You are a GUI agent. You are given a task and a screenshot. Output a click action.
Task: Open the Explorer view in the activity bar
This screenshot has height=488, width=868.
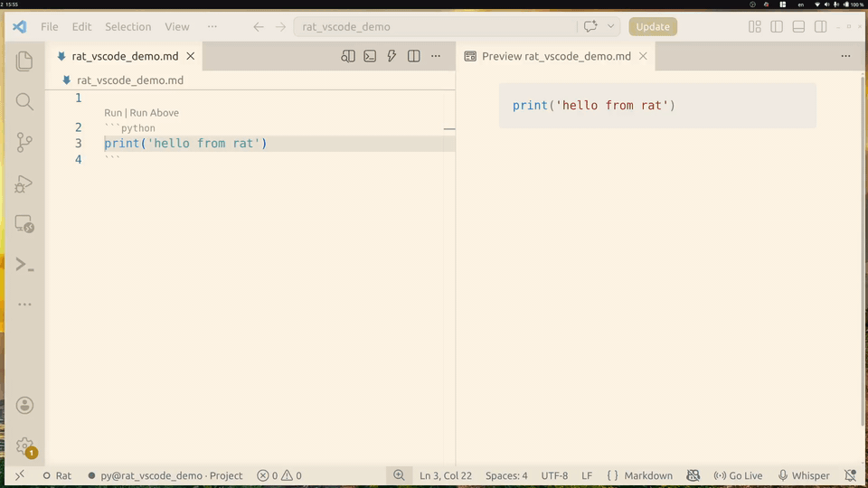[24, 61]
